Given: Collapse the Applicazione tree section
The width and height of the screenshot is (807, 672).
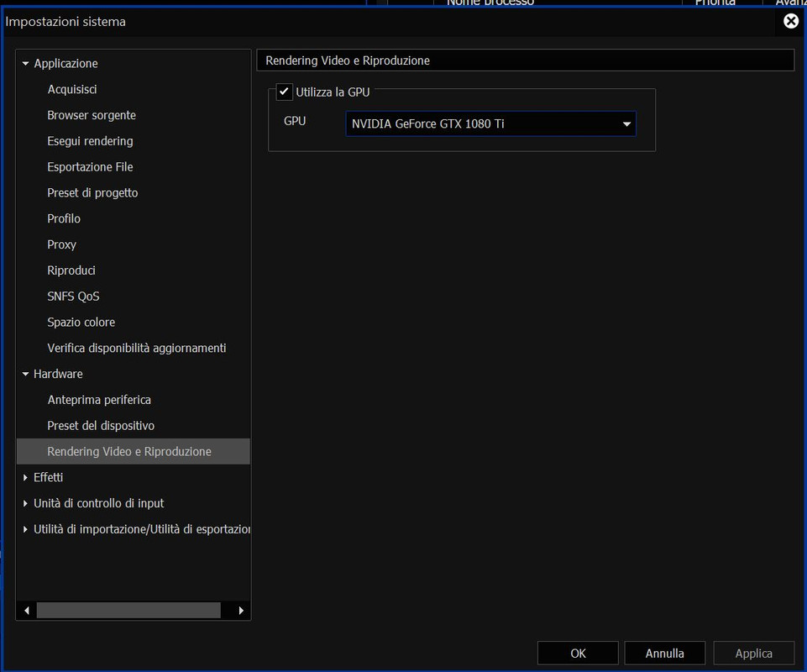Looking at the screenshot, I should 25,63.
